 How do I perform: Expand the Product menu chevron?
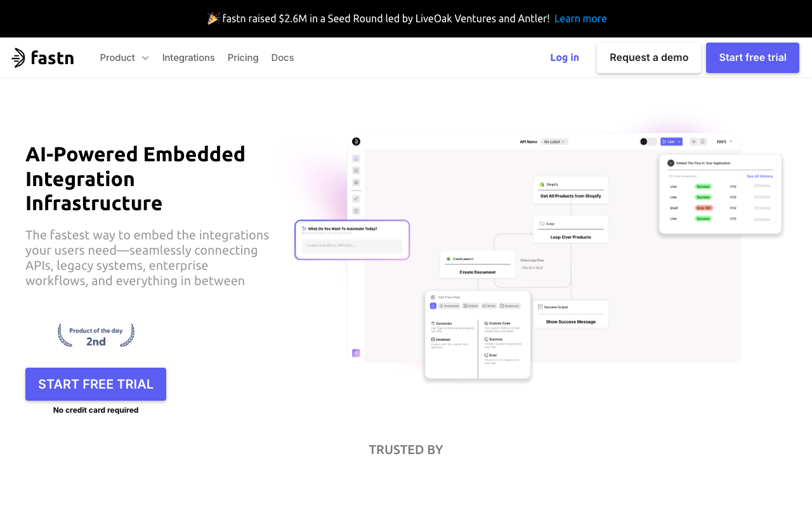pos(145,58)
